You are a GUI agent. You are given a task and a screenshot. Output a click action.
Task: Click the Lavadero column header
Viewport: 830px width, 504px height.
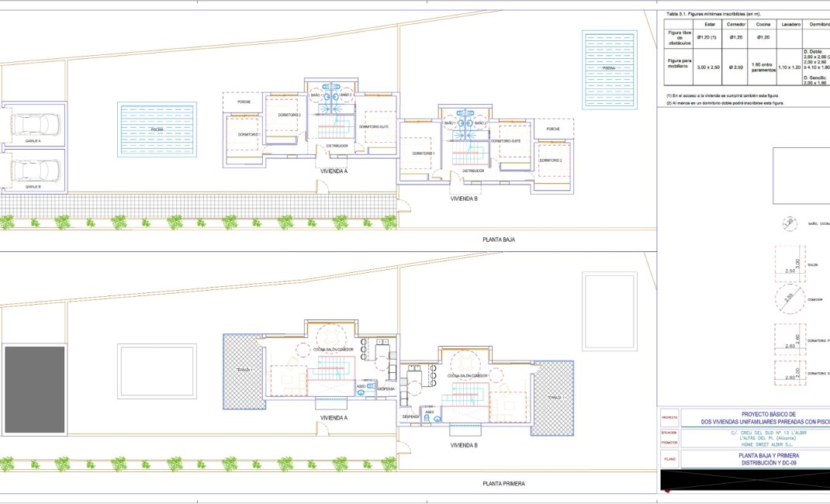791,24
